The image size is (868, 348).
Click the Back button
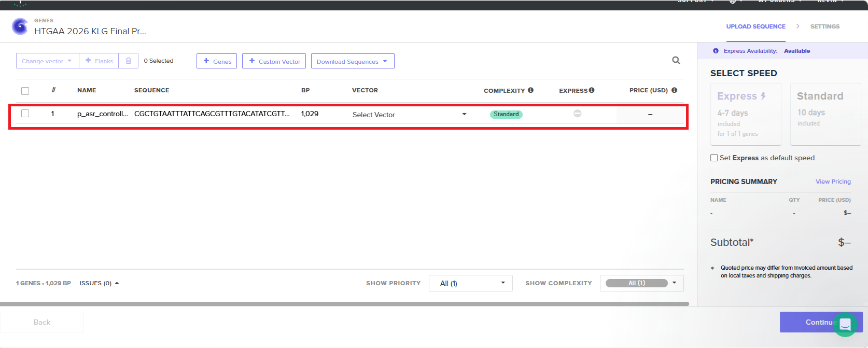[42, 322]
